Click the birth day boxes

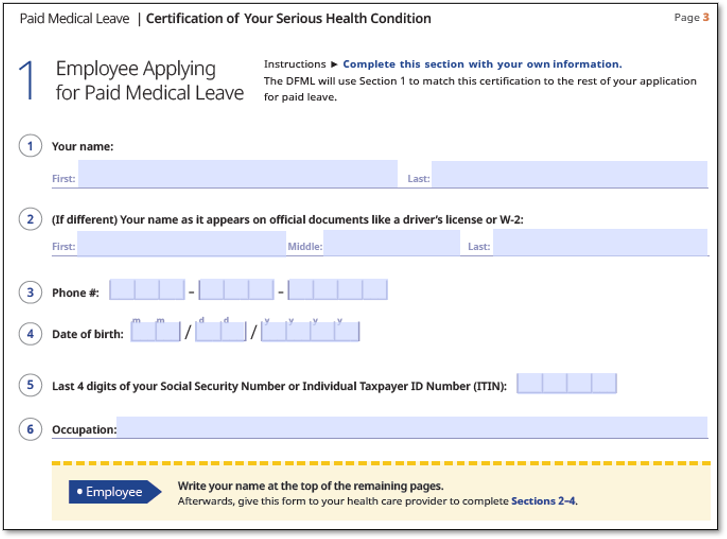220,332
